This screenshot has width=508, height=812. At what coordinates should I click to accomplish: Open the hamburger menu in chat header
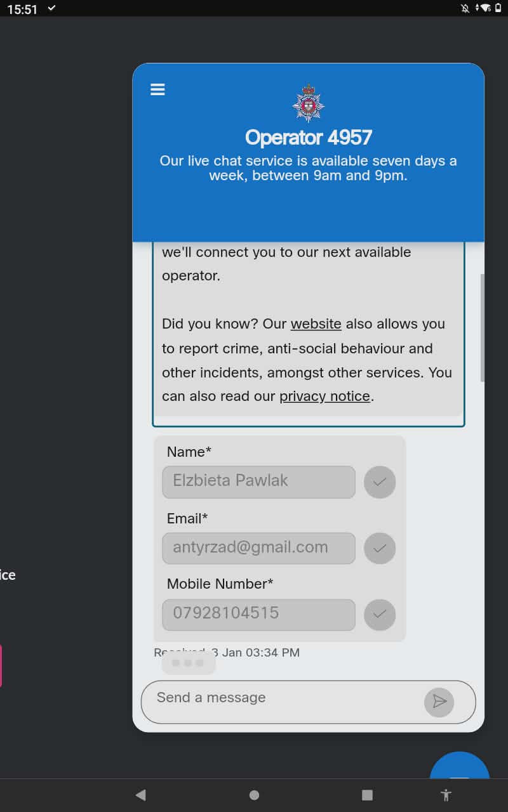point(157,89)
